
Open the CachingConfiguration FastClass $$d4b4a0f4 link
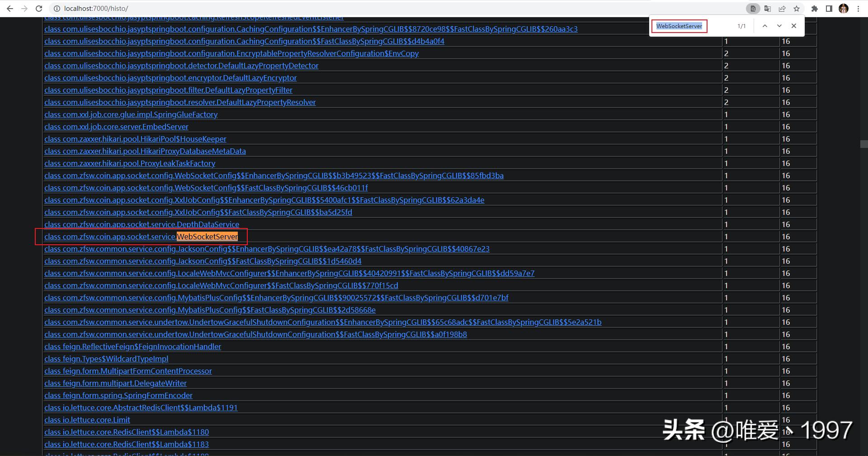(244, 41)
